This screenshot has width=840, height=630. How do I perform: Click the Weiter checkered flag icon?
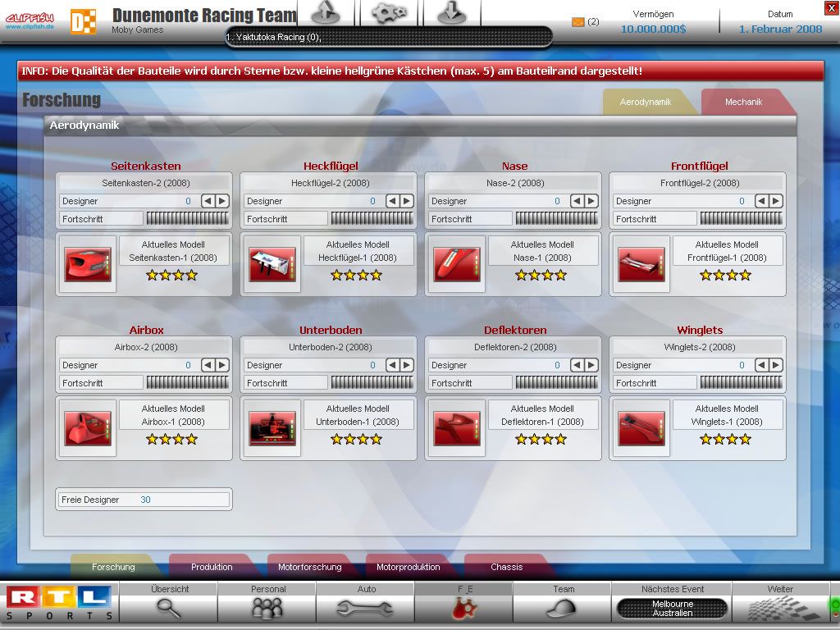click(779, 608)
